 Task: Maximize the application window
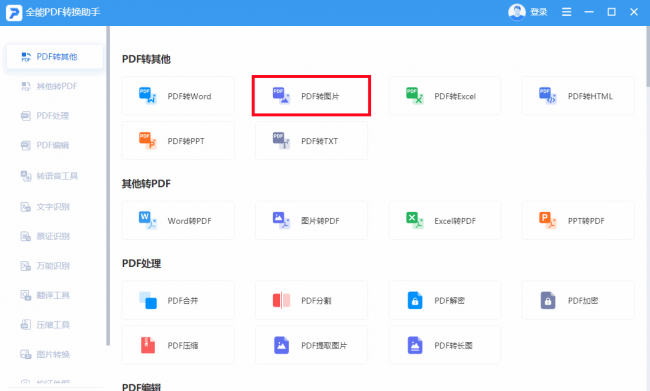pyautogui.click(x=611, y=12)
